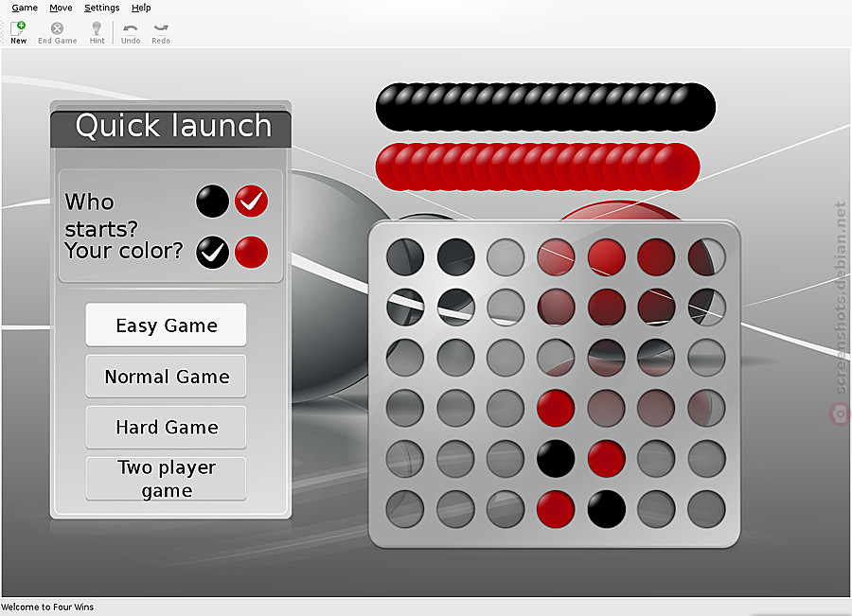The image size is (852, 616).
Task: Click the bottom-right empty hole of the board
Action: point(706,509)
